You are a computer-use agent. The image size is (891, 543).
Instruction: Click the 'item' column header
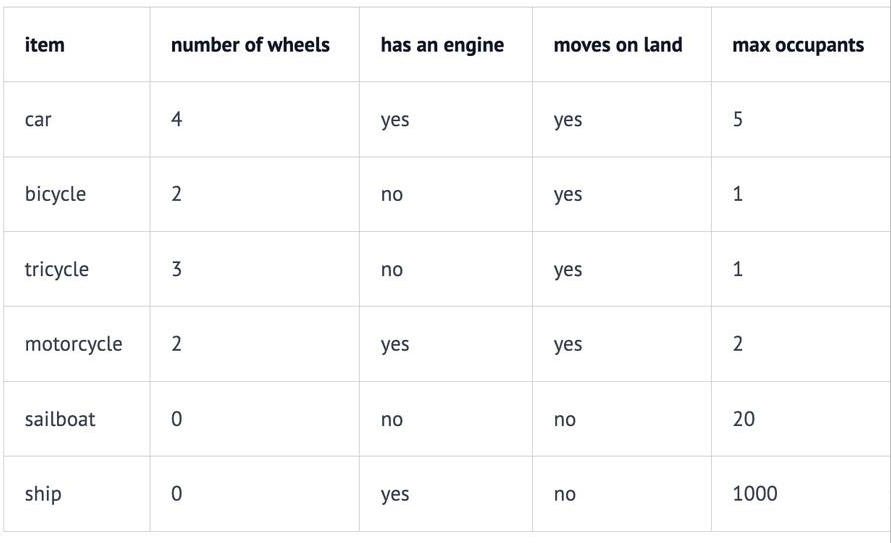45,45
